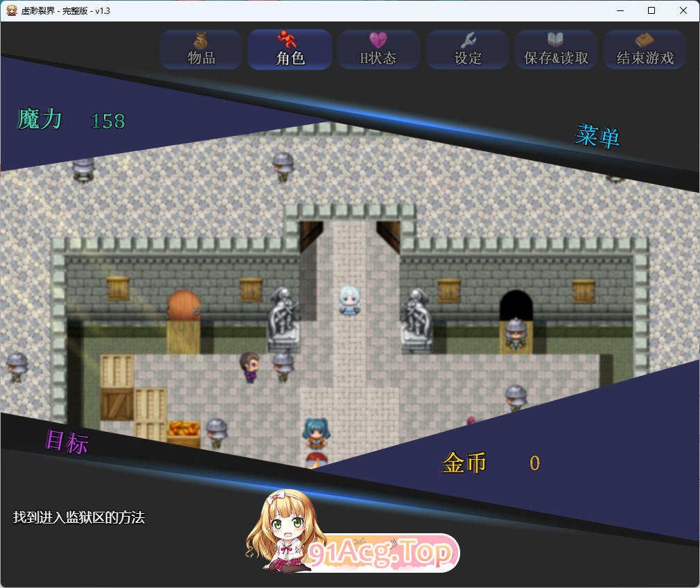Click the open book icon above 保存&读取
This screenshot has width=700, height=588.
coord(555,40)
